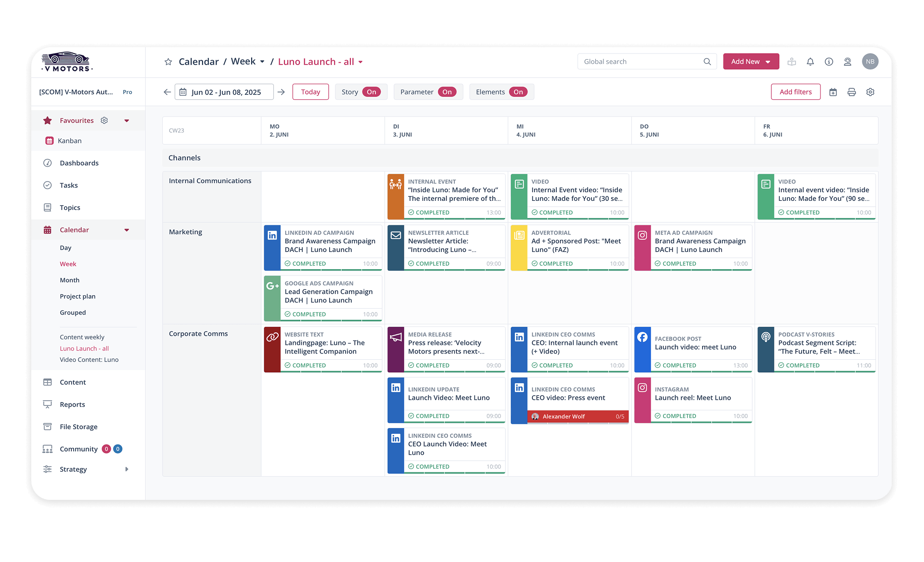Viewport: 924px width, 562px height.
Task: Toggle the Parameter switch off
Action: tap(447, 92)
